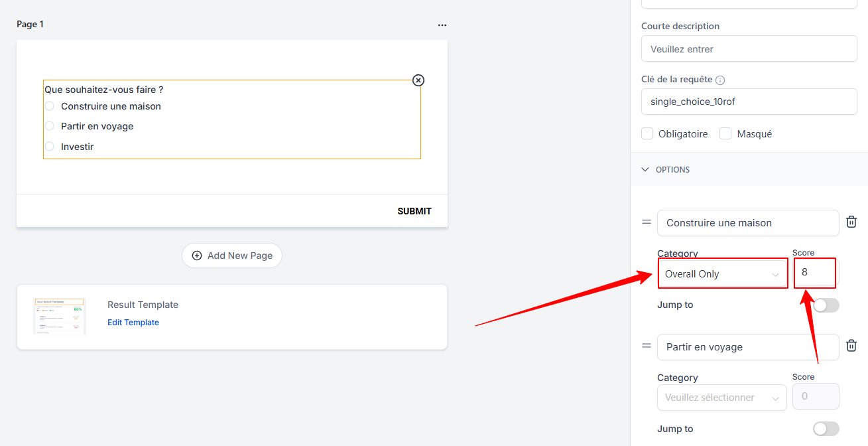Select the Investir radio option
The image size is (868, 446).
click(x=50, y=147)
